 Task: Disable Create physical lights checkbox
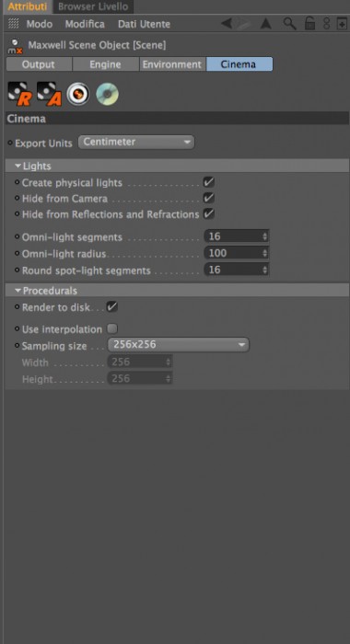[x=209, y=182]
